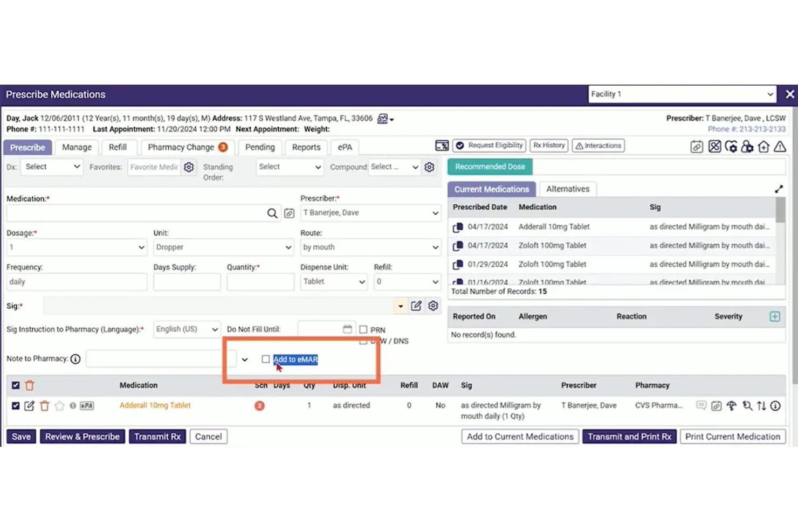Open the Unit dropdown showing Dropper
The height and width of the screenshot is (532, 798).
223,247
